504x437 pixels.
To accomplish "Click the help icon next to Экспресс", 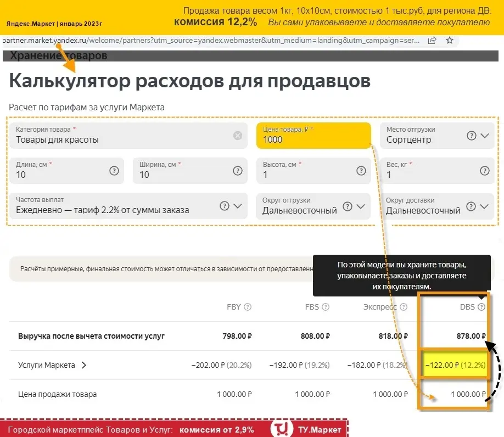I will [x=404, y=307].
